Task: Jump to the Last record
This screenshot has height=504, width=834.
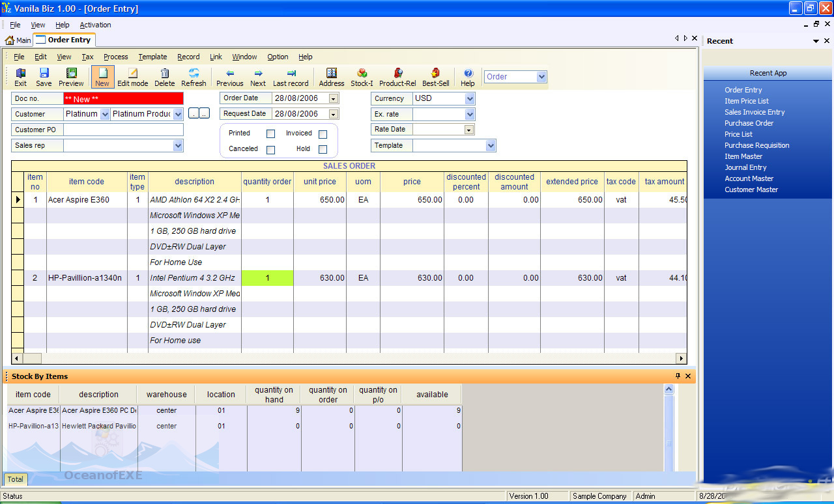Action: [x=291, y=77]
